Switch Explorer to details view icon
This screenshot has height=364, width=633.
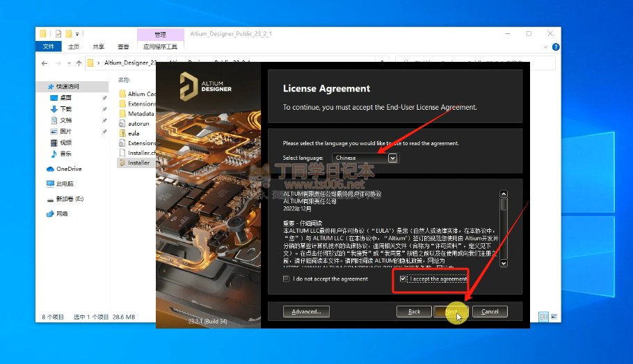(x=544, y=317)
